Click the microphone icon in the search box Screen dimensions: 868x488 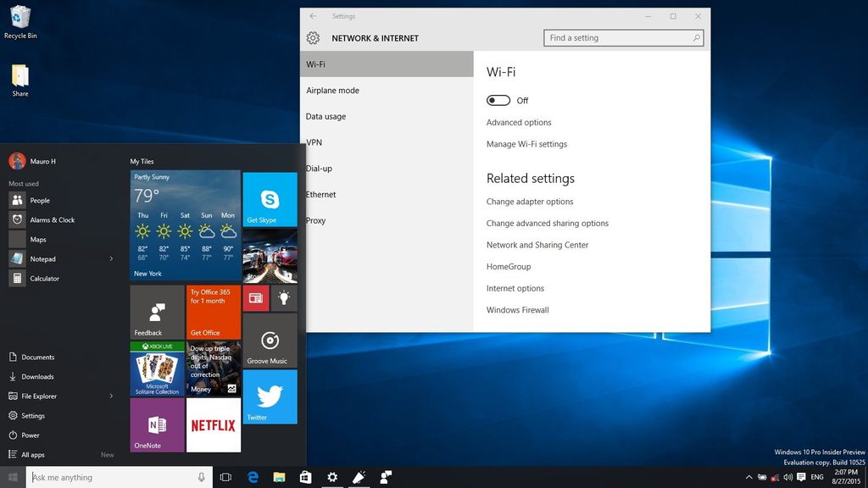click(201, 477)
